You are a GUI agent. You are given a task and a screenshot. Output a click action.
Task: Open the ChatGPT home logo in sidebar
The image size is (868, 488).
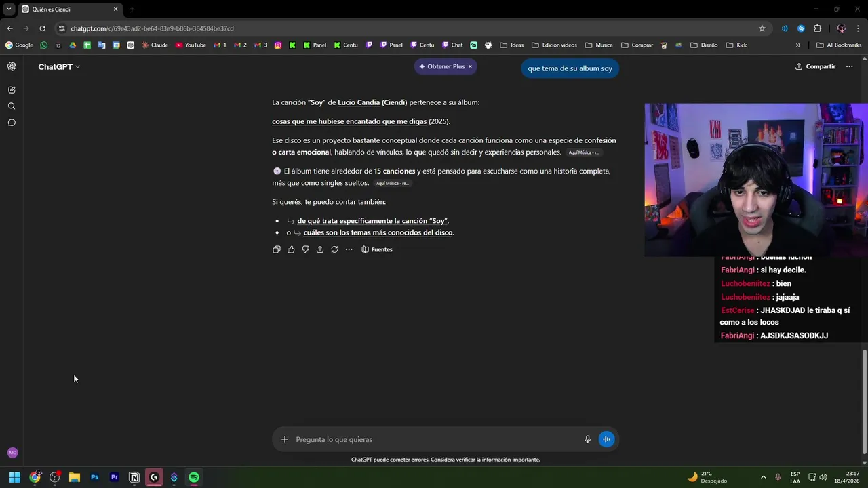(x=12, y=66)
